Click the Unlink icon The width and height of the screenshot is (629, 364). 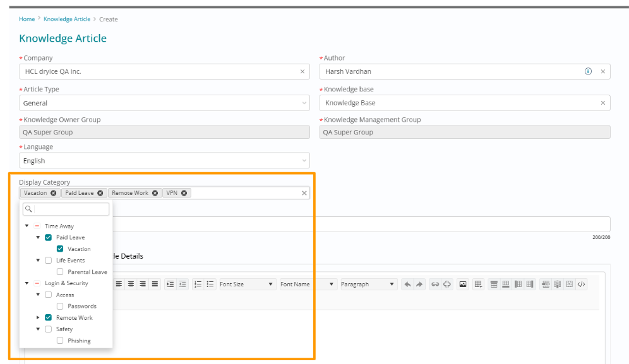click(447, 285)
